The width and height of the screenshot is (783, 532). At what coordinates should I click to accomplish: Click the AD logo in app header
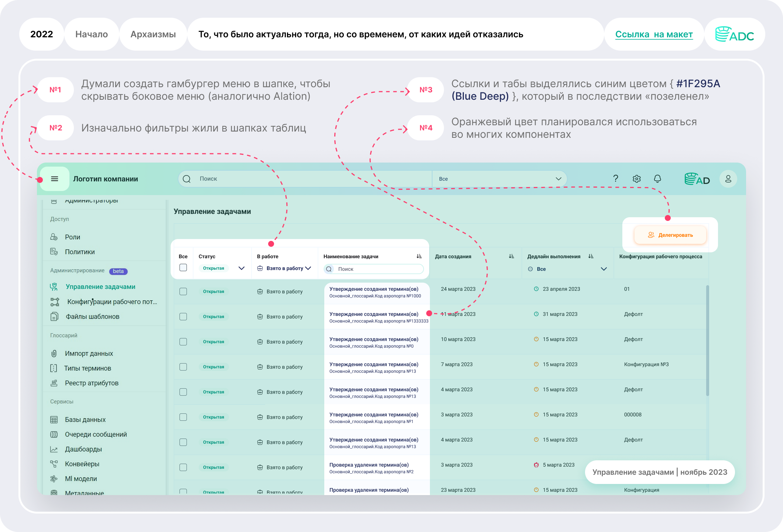(697, 179)
